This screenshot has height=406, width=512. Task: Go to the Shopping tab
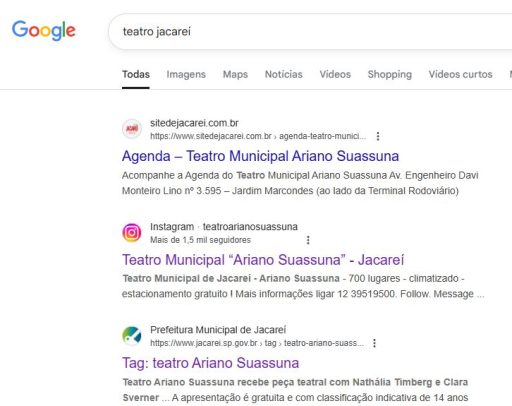point(390,74)
